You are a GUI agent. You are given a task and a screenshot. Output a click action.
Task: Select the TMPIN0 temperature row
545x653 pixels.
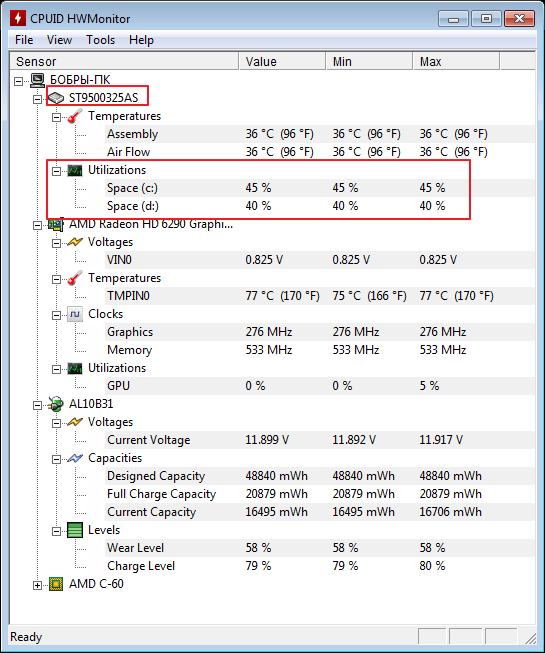pyautogui.click(x=320, y=296)
